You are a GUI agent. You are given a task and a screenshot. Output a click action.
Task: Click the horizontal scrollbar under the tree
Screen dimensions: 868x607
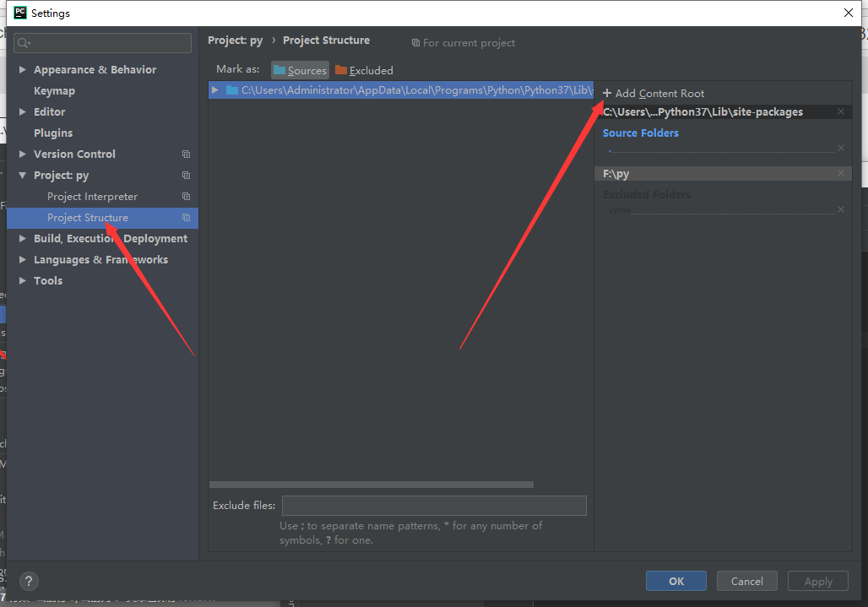pyautogui.click(x=372, y=484)
